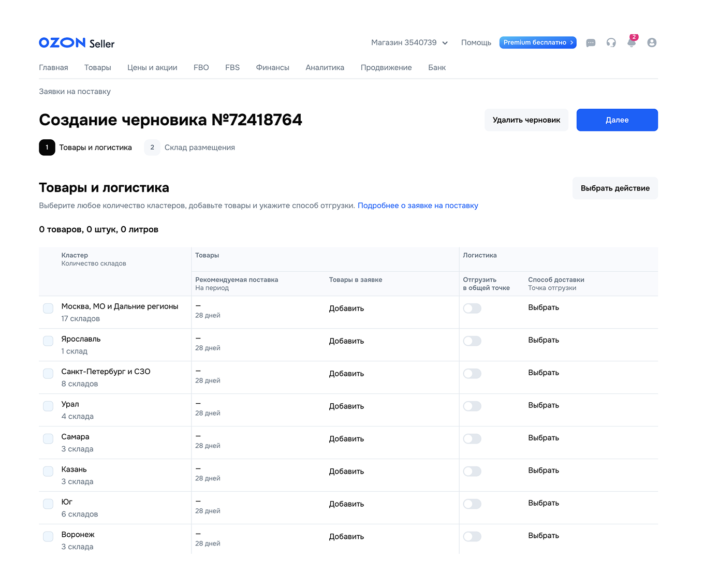The image size is (704, 588).
Task: Click 'Добавить' for the Самара cluster
Action: [x=346, y=438]
